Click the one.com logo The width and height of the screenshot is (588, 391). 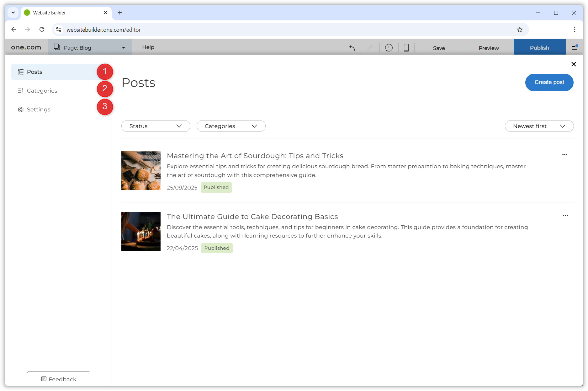(26, 47)
